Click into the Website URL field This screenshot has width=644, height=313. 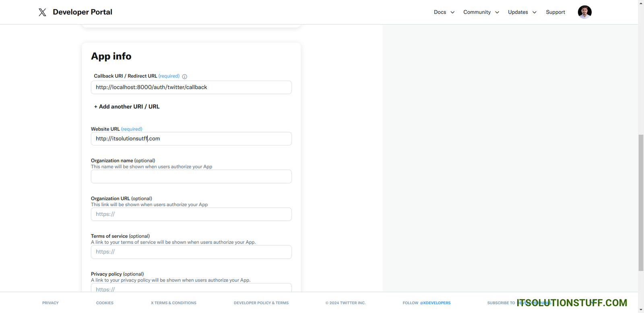pos(191,139)
